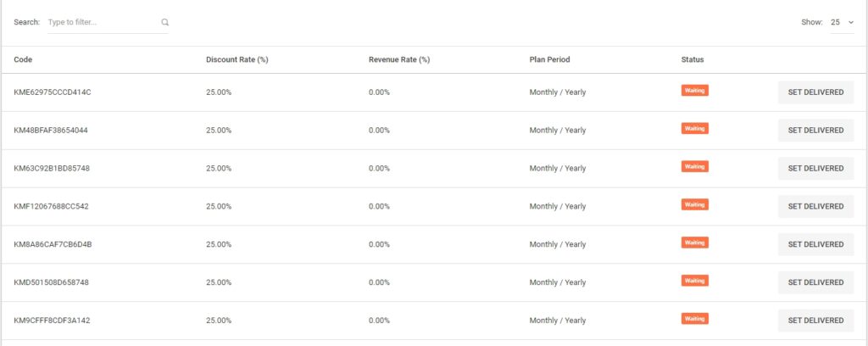Click Waiting badge for KME62975CCCD414C
The width and height of the screenshot is (868, 346).
695,90
